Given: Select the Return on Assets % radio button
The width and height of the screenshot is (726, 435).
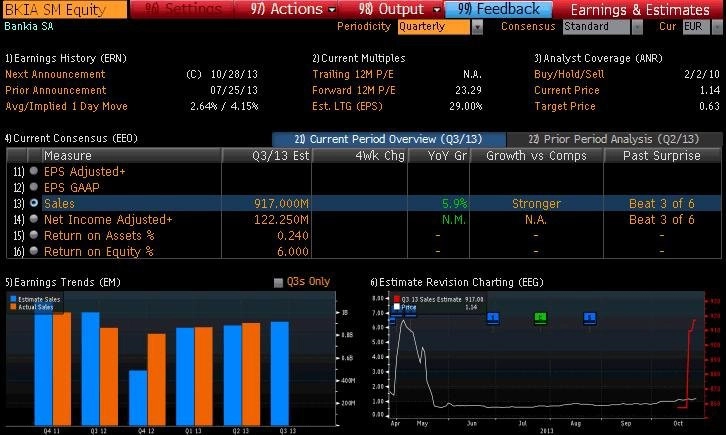Looking at the screenshot, I should (x=34, y=235).
